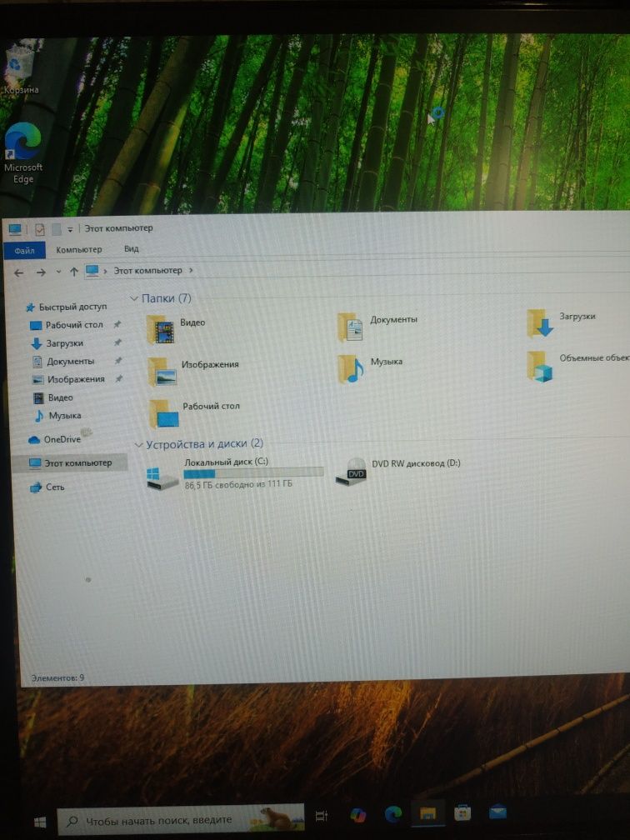Open Task View from the taskbar
The width and height of the screenshot is (630, 840).
(322, 815)
